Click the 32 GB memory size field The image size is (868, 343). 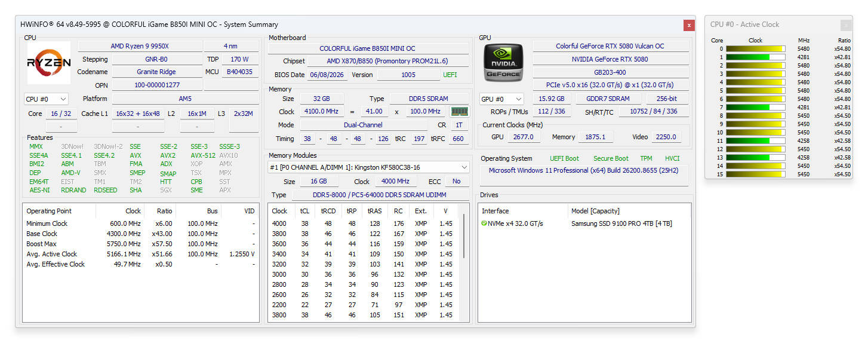coord(321,99)
